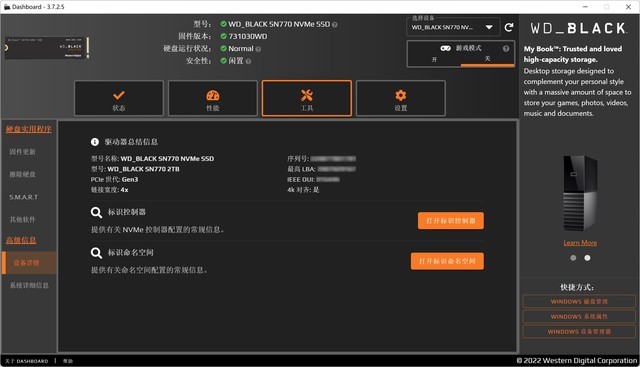Click text 'WD_BLACK SN770 2TB'

[x=143, y=169]
